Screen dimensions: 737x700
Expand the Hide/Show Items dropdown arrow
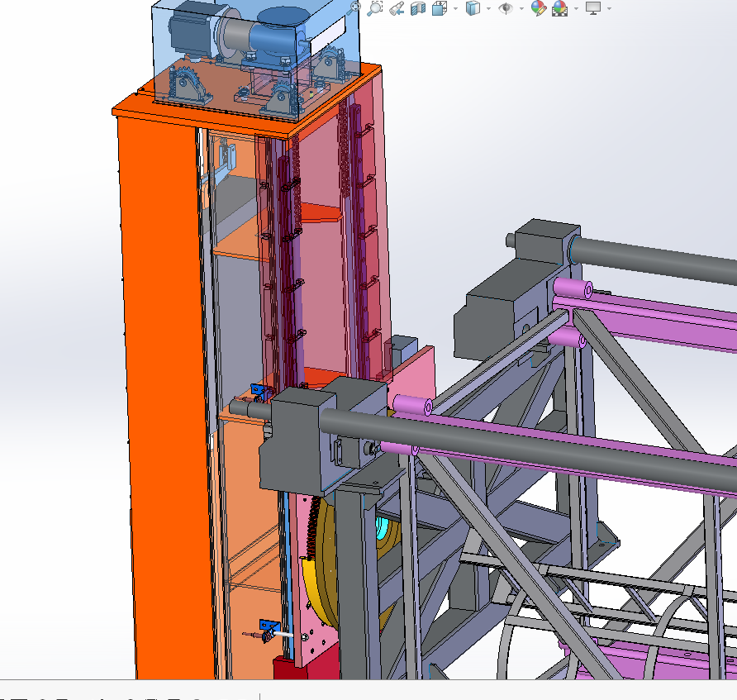(x=521, y=8)
